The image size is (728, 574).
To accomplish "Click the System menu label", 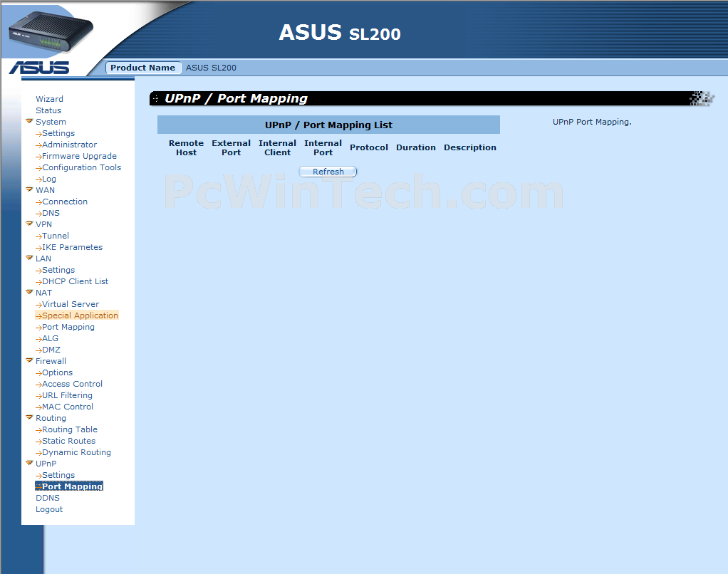I will coord(51,122).
